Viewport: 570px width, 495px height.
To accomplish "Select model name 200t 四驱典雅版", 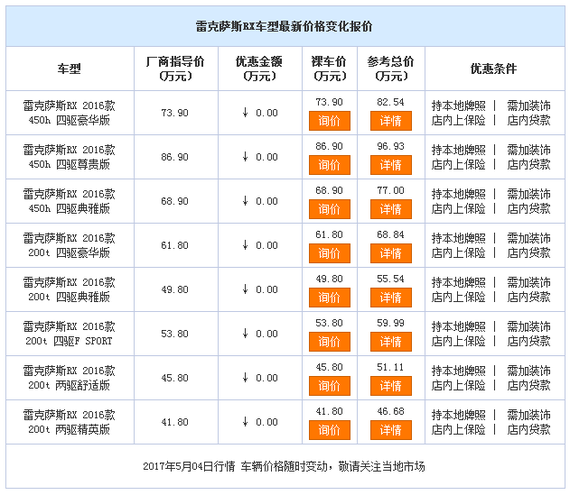I will point(69,290).
